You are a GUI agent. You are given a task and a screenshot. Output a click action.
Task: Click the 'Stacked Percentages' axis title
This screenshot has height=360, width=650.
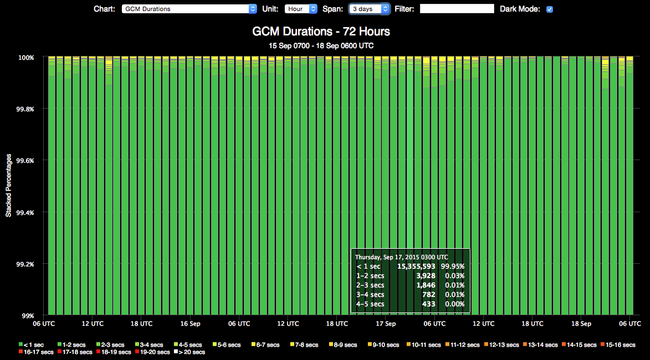(x=8, y=186)
